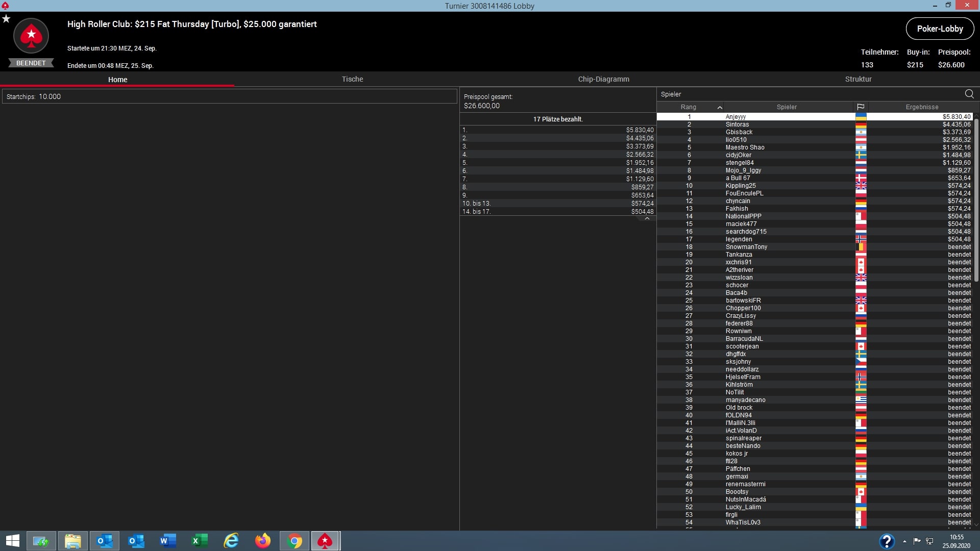
Task: Switch to the Chip-Diagramm tab
Action: [603, 79]
